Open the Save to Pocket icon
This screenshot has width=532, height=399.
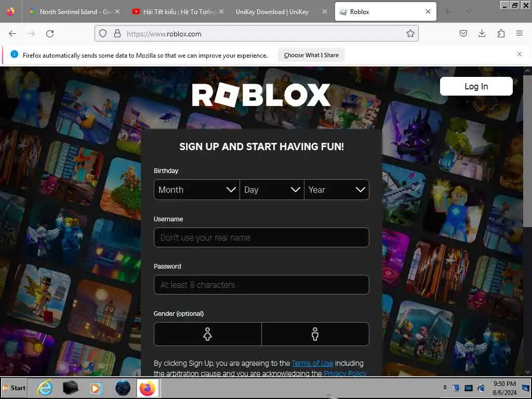pos(463,34)
